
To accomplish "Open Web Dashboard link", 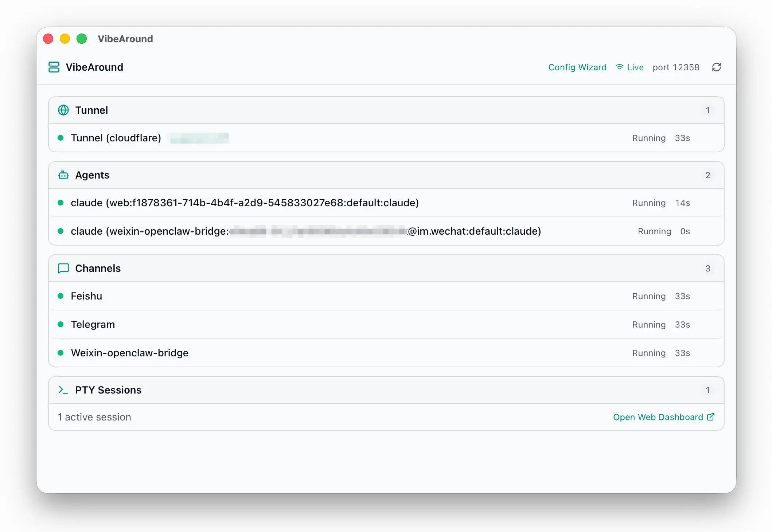I will 658,417.
